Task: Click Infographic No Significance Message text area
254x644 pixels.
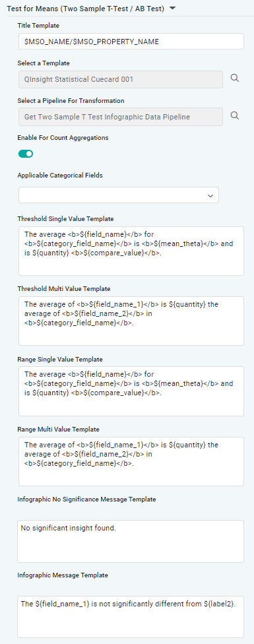Action: [x=131, y=541]
